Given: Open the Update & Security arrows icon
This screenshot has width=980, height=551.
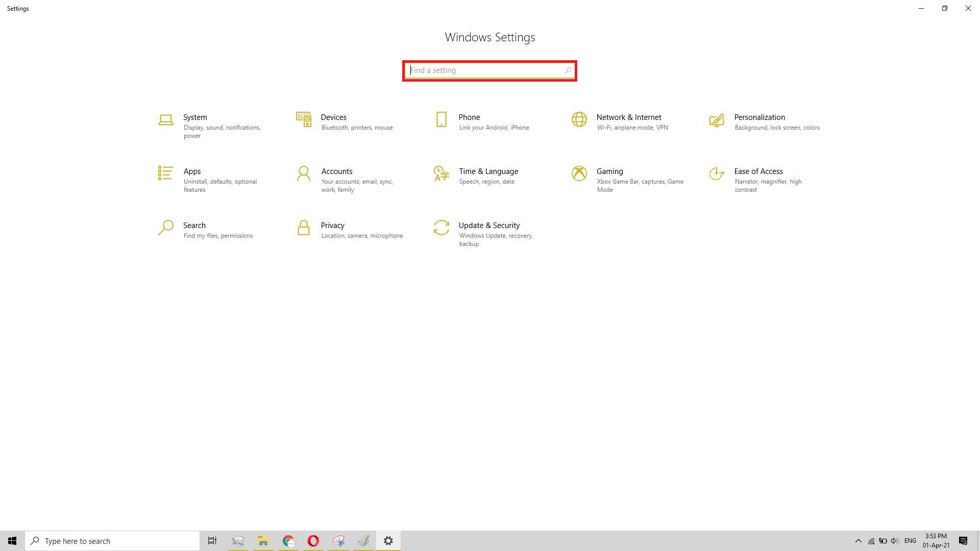Looking at the screenshot, I should point(442,228).
